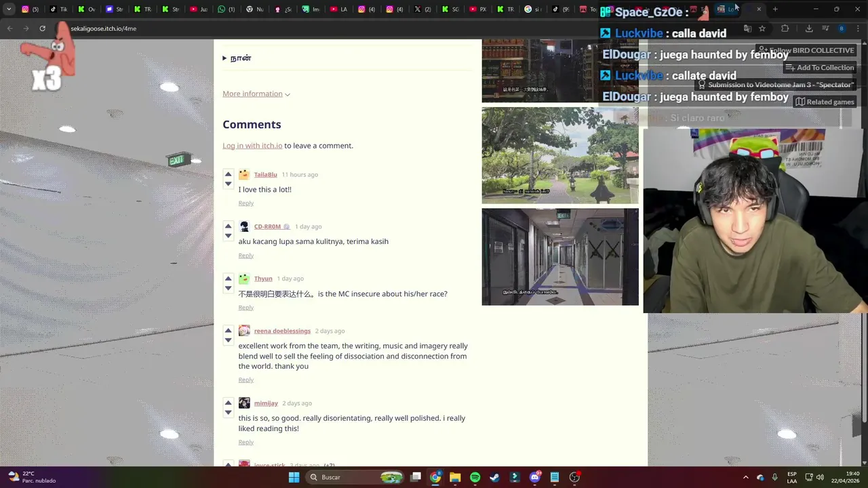This screenshot has width=868, height=488.
Task: Click TailaBlu's avatar icon
Action: 244,174
